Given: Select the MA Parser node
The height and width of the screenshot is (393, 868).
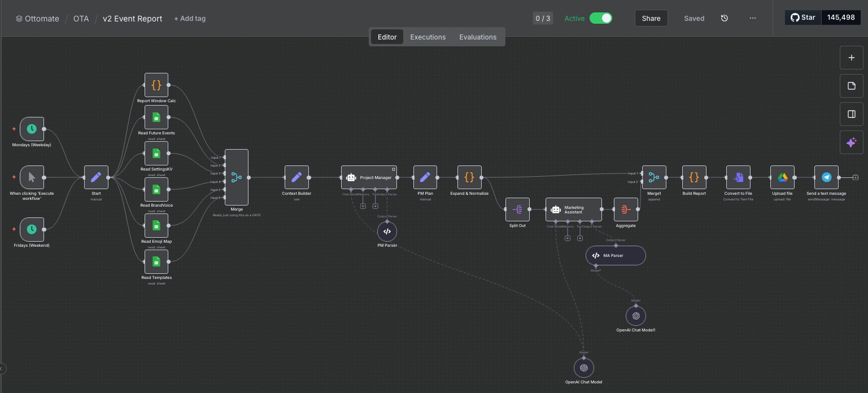Looking at the screenshot, I should click(x=615, y=255).
